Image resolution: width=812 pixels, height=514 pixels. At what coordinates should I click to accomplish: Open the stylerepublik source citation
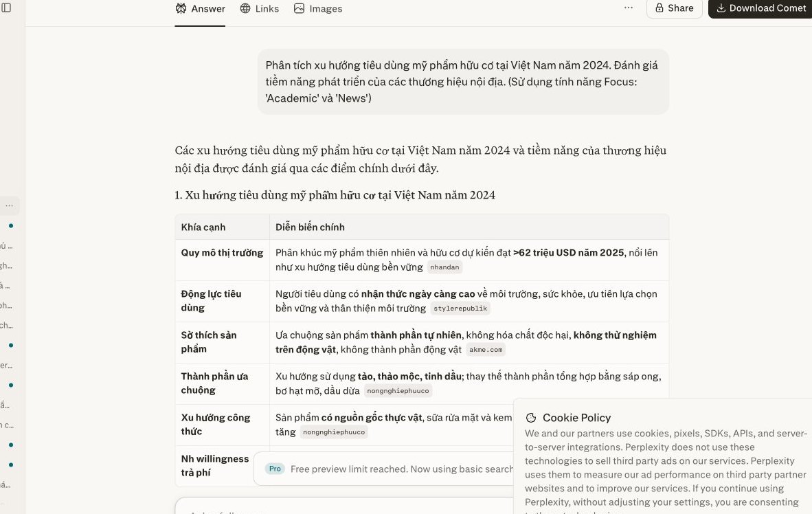coord(460,309)
